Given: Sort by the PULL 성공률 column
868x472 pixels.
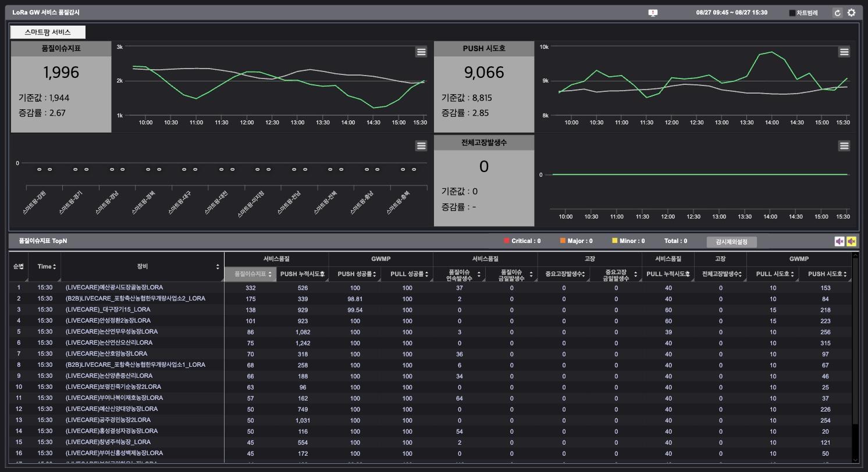Looking at the screenshot, I should pos(407,274).
